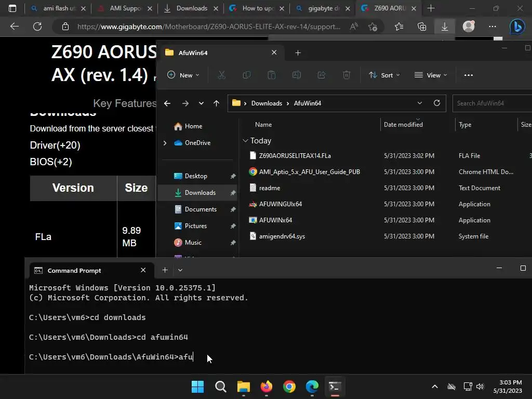Viewport: 532px width, 399px height.
Task: Switch to the 'How to upd' browser tab
Action: coord(258,8)
